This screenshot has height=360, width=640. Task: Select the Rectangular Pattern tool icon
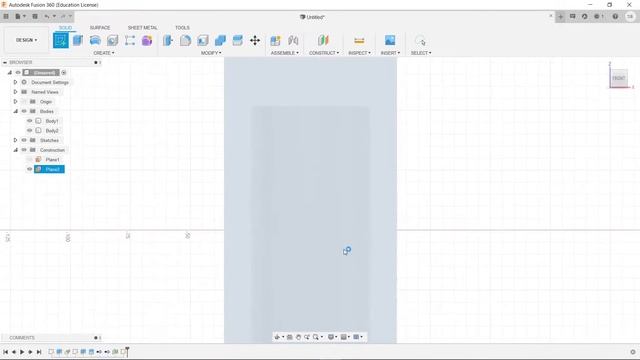click(x=130, y=40)
